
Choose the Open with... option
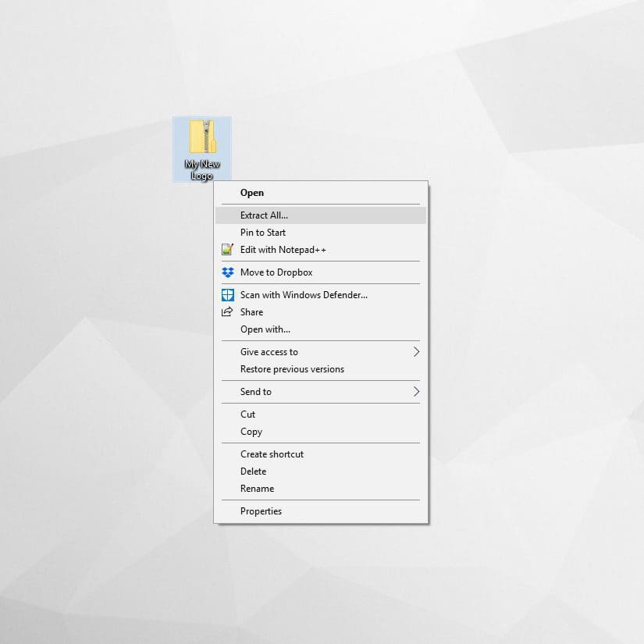tap(265, 329)
